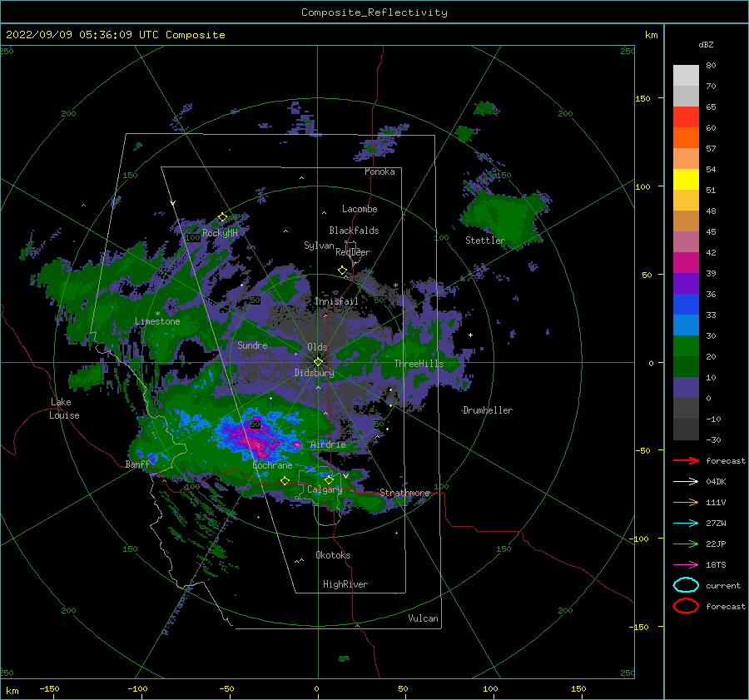Image resolution: width=749 pixels, height=700 pixels.
Task: Click the 111V legend text
Action: click(x=716, y=502)
